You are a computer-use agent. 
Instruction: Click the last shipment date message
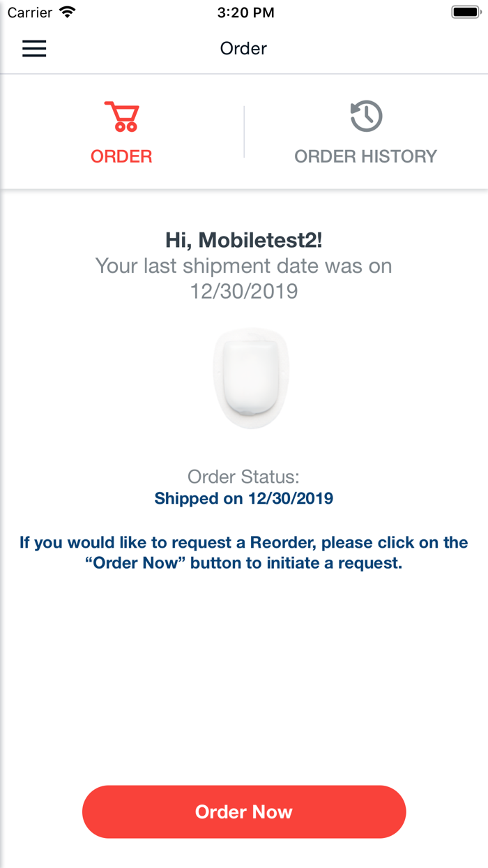(x=243, y=278)
